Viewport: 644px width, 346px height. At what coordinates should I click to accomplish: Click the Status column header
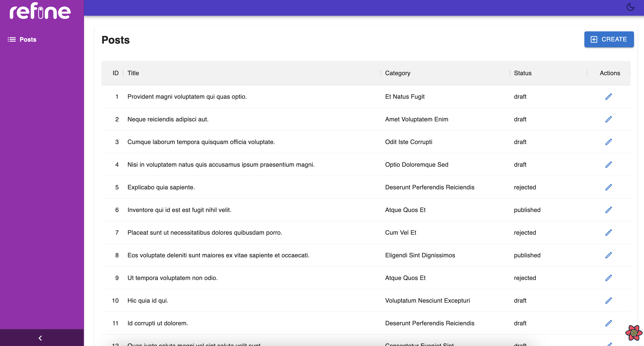click(523, 73)
